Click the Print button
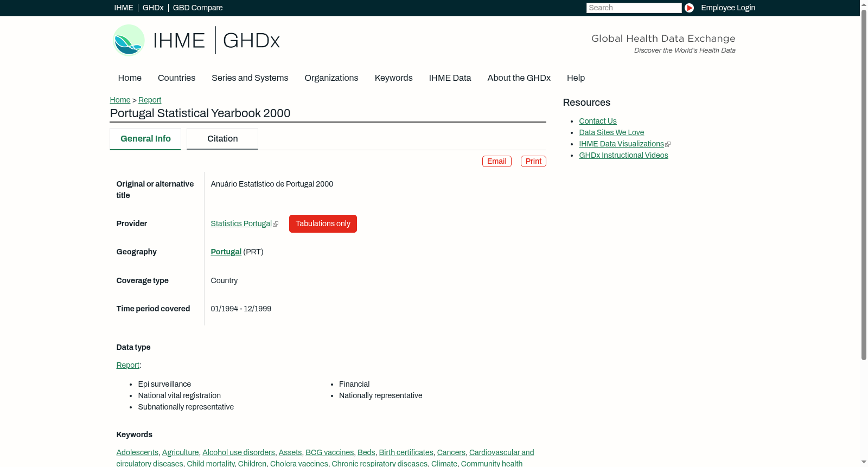Image resolution: width=868 pixels, height=467 pixels. click(533, 161)
